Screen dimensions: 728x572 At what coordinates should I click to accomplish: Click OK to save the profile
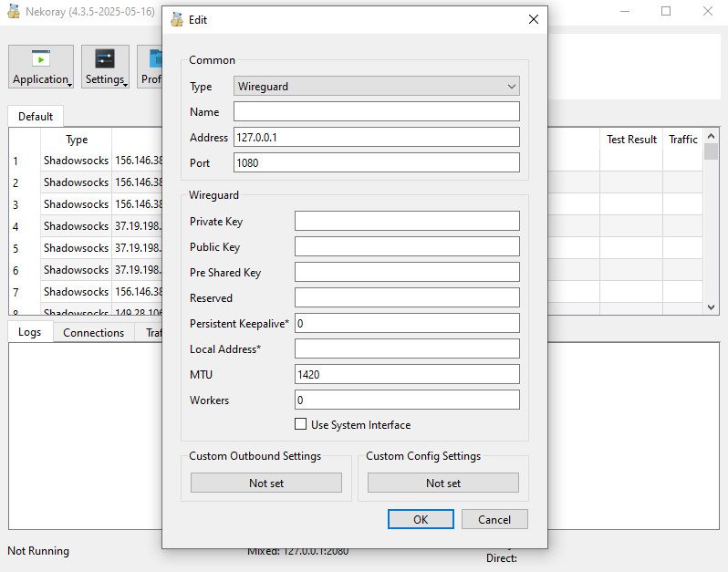tap(421, 519)
